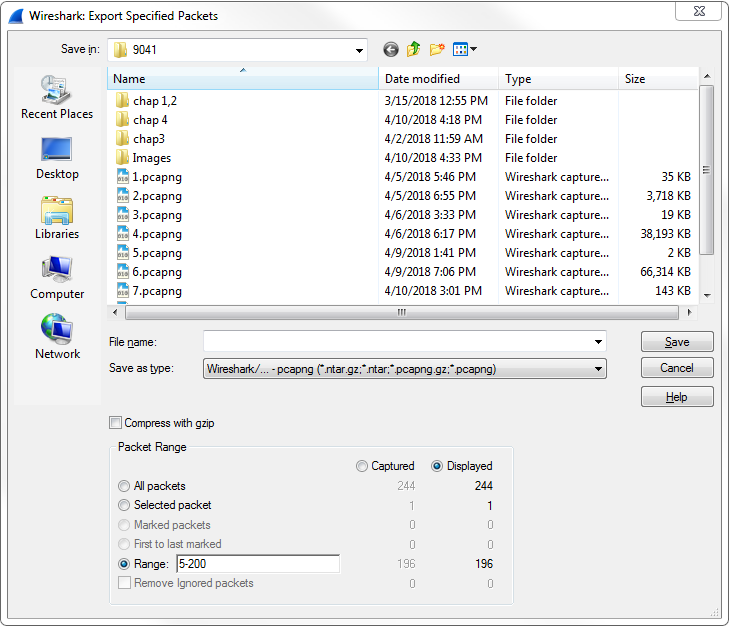Open Libraries in sidebar
This screenshot has width=730, height=628.
pyautogui.click(x=57, y=218)
